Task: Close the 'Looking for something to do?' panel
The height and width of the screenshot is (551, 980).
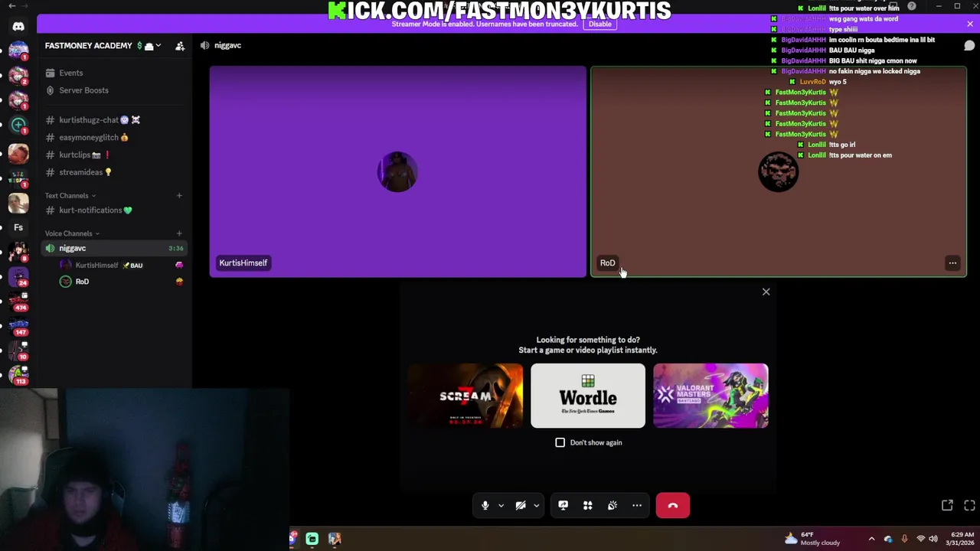Action: [x=766, y=292]
